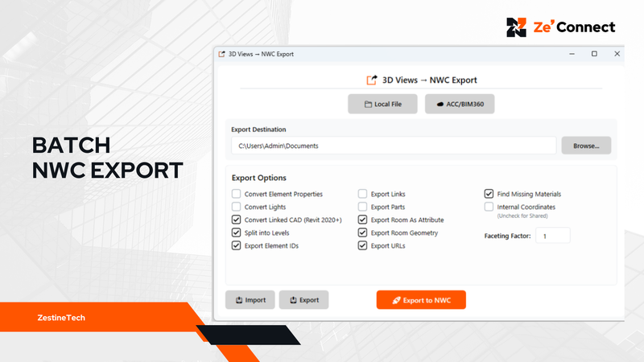The height and width of the screenshot is (362, 644).
Task: Select the ACC/BIM360 source button
Action: click(460, 104)
